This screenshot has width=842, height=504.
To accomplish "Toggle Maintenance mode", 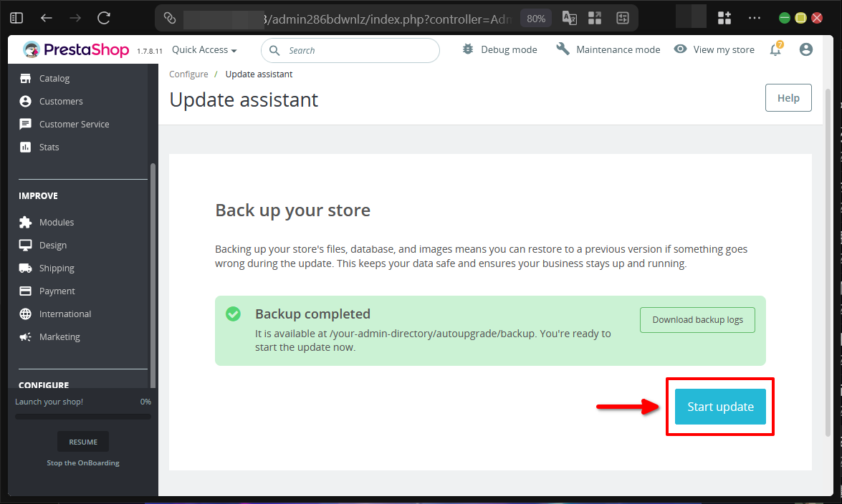I will click(x=608, y=49).
